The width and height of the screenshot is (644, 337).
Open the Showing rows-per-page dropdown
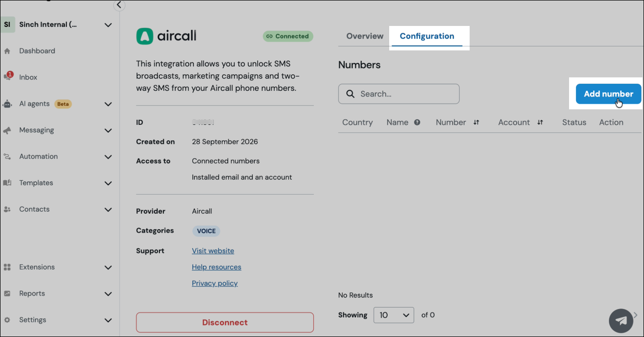[394, 315]
